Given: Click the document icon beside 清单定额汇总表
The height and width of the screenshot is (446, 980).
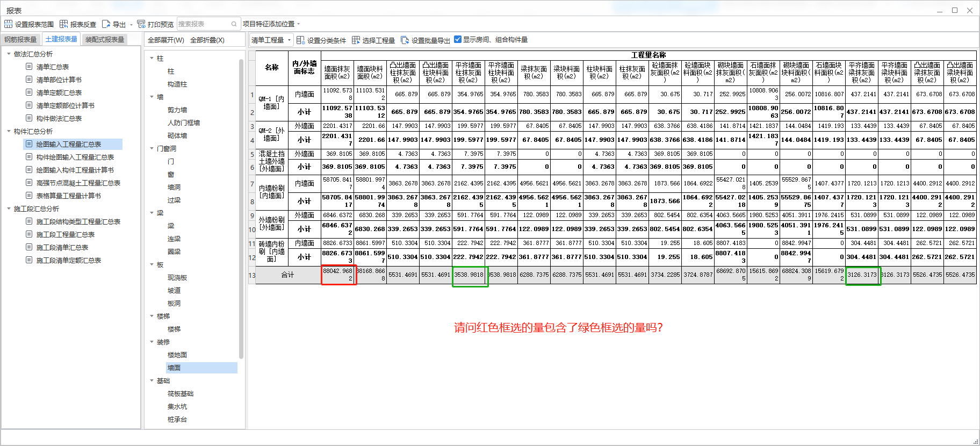Looking at the screenshot, I should 29,92.
